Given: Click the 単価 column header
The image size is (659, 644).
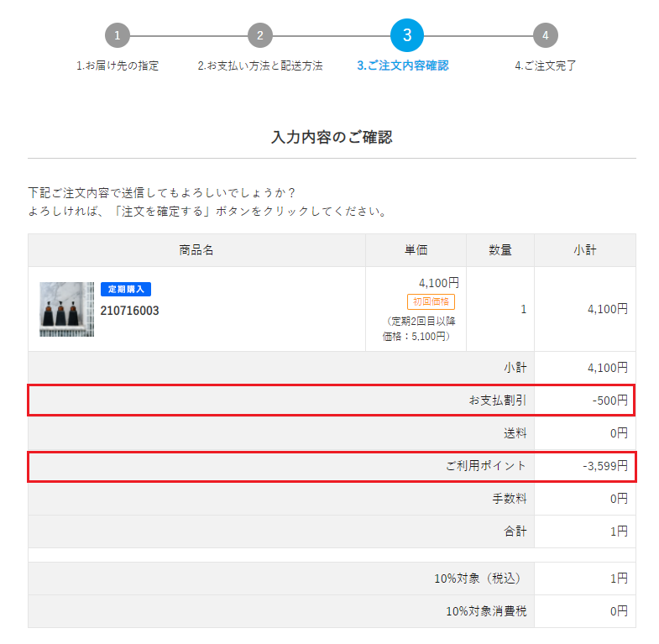Looking at the screenshot, I should (416, 250).
